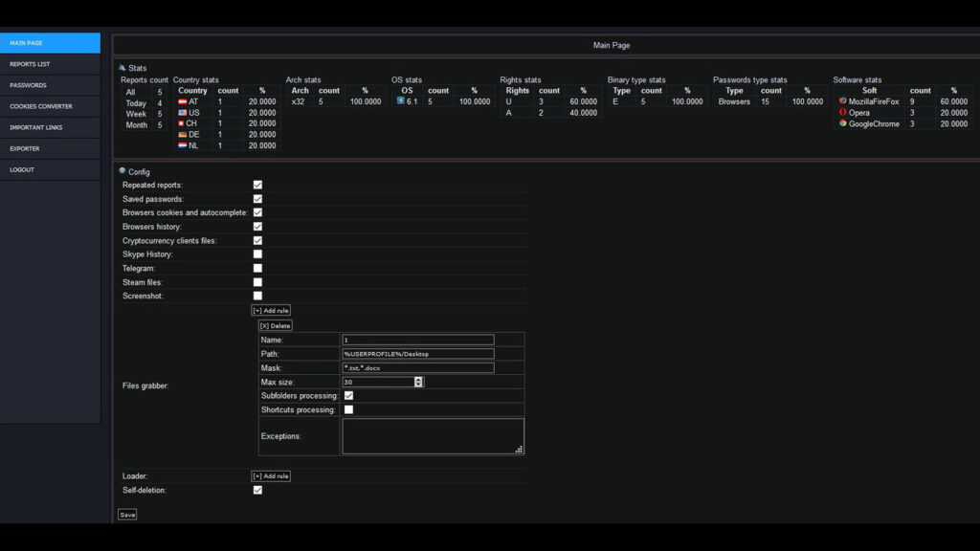
Task: Click the Delete rule button
Action: (275, 325)
